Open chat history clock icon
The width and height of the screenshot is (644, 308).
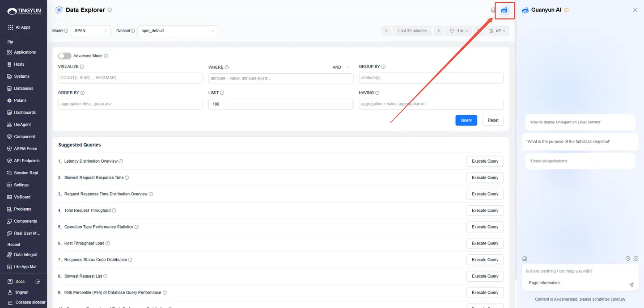pos(627,258)
